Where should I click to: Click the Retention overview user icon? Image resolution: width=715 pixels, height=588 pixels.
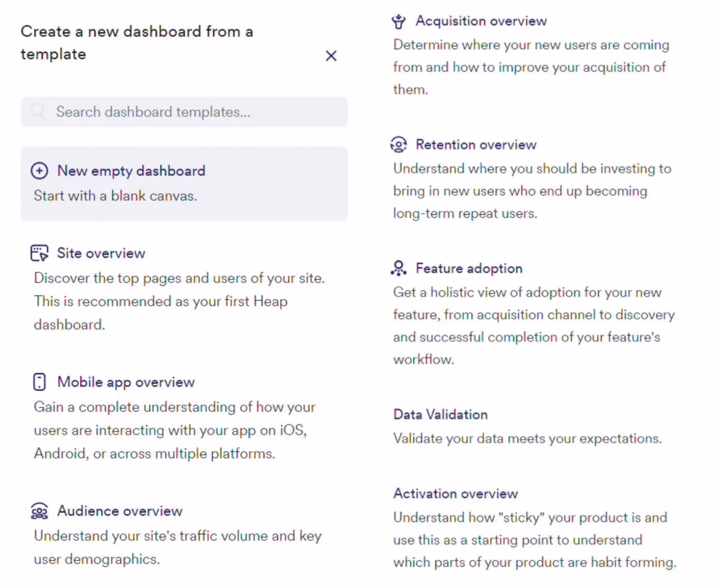398,145
